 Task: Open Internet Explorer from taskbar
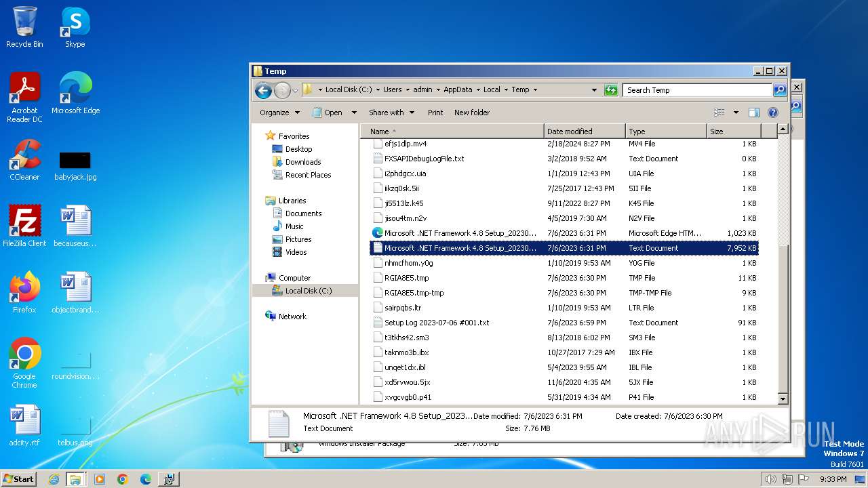54,479
